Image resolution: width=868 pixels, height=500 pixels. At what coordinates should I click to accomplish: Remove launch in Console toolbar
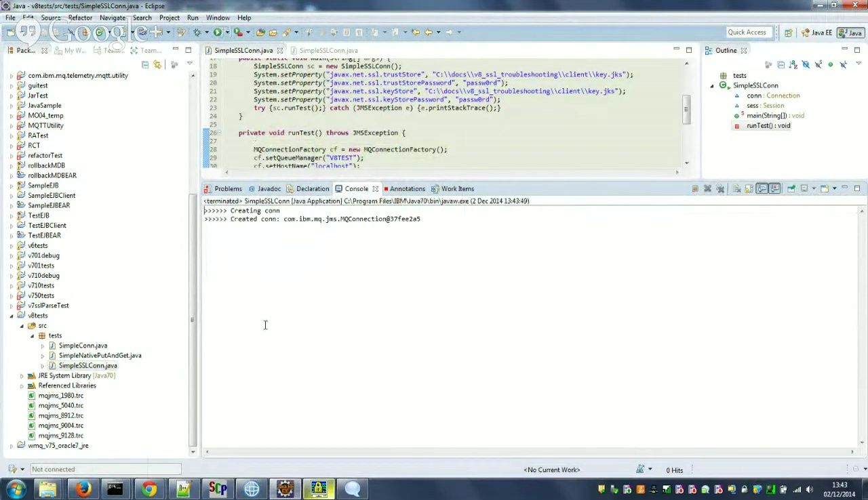click(707, 188)
